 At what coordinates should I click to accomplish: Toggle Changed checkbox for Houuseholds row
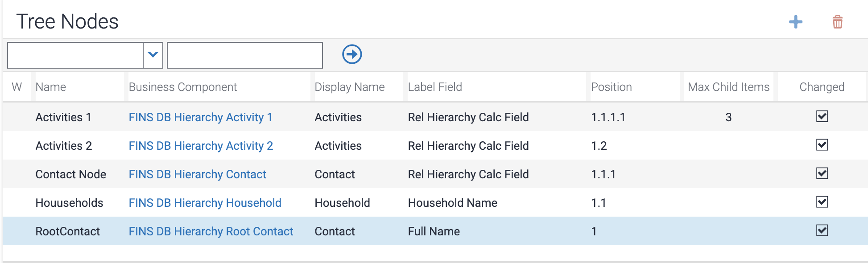[x=822, y=202]
